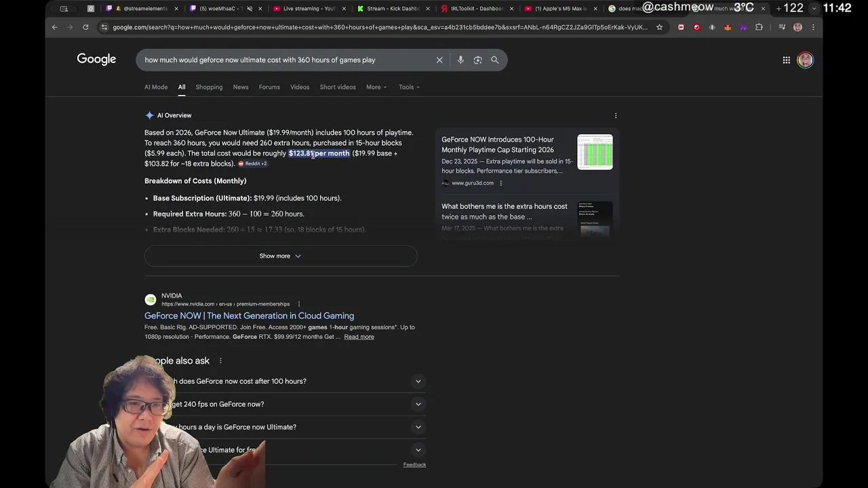Click the Feedback link
Viewport: 868px width, 488px height.
(x=414, y=464)
